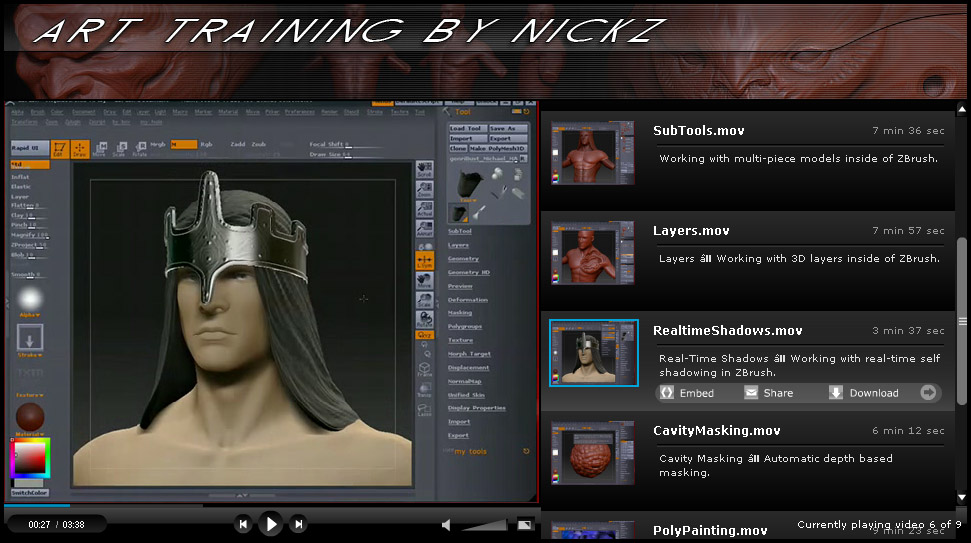
Task: Click the Layers.mov title
Action: (x=691, y=231)
